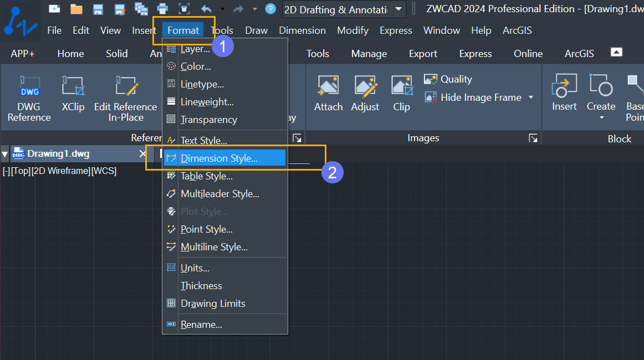Open a file with the folder icon
This screenshot has width=644, height=360.
click(x=76, y=9)
